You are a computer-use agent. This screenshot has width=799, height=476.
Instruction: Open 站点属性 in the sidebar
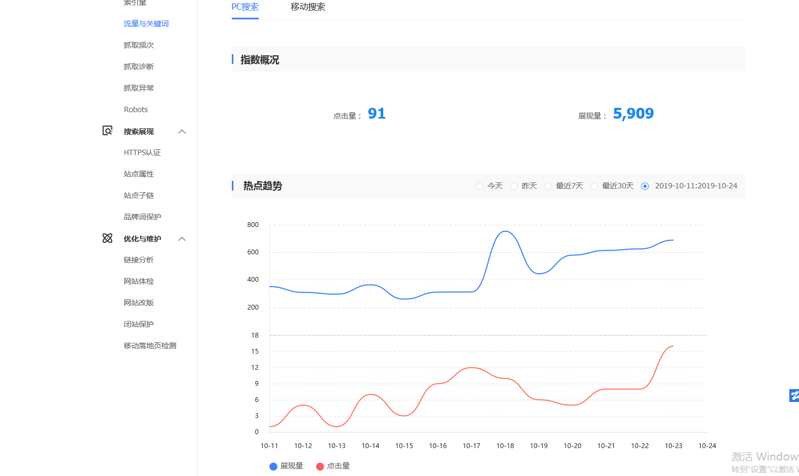click(139, 174)
